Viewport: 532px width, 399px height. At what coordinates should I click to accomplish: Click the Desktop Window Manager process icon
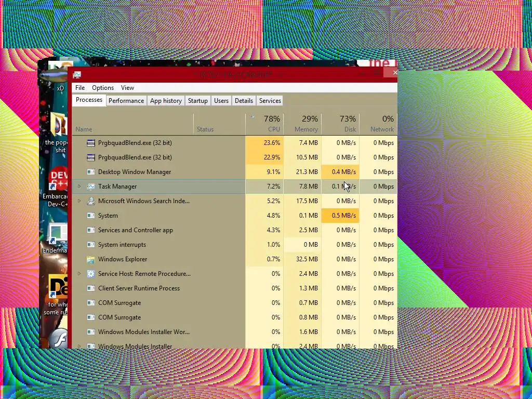(90, 172)
